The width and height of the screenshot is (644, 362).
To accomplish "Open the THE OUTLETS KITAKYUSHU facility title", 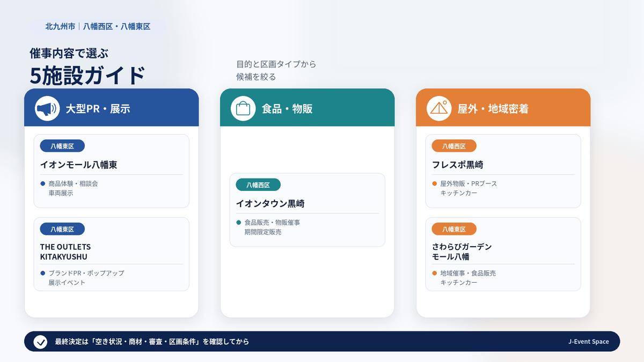I will [x=65, y=252].
